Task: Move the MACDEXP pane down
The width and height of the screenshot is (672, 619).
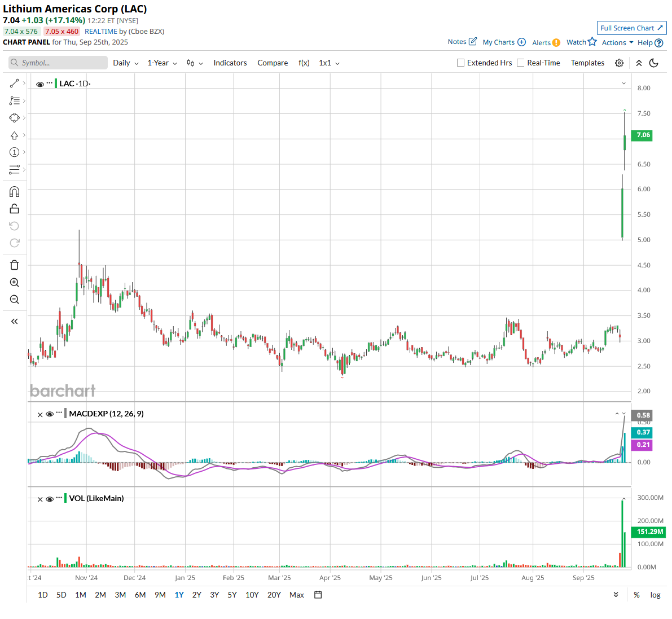Action: (624, 414)
